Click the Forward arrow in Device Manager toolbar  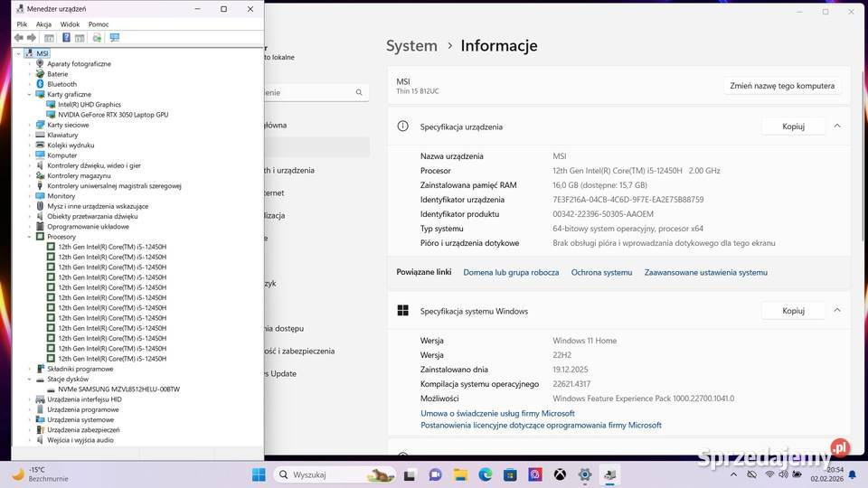32,38
